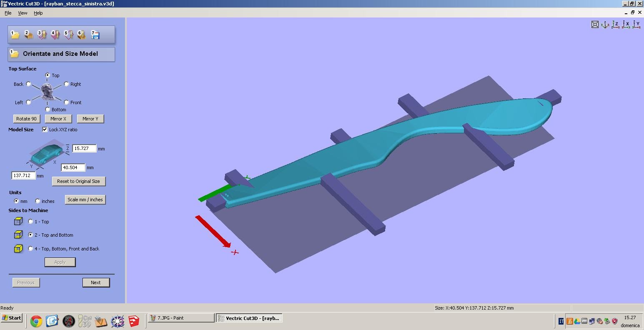
Task: Select 2 - Top and Bottom machining
Action: point(30,235)
